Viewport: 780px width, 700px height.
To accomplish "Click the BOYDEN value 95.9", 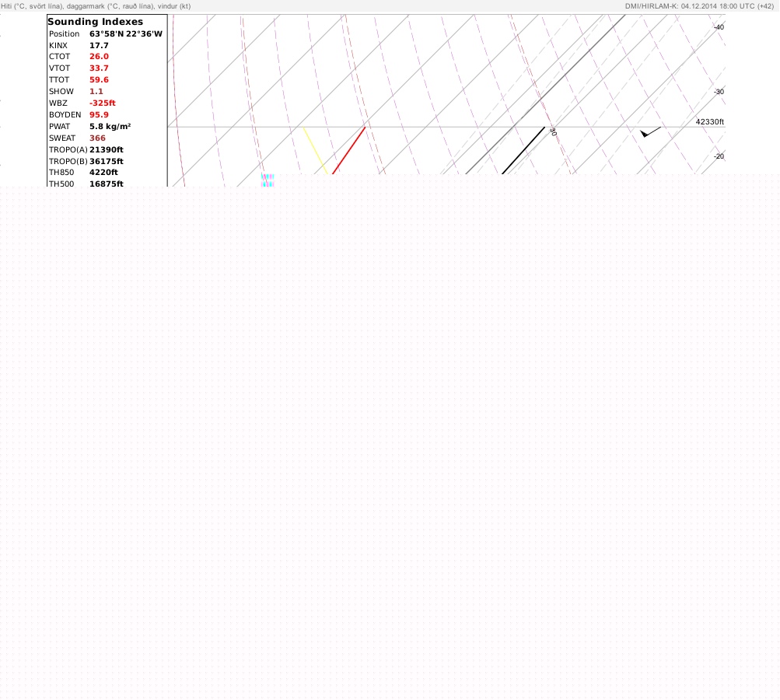I will (x=99, y=115).
